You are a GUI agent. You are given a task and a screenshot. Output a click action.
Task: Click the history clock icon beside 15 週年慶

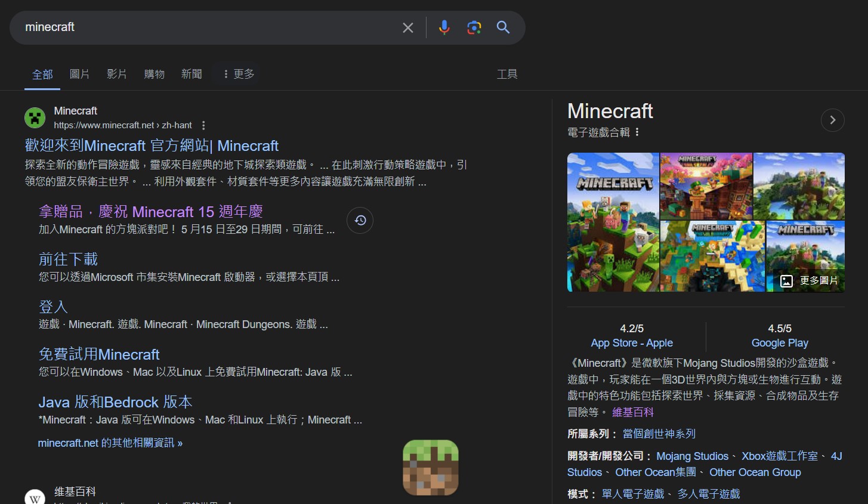pyautogui.click(x=360, y=221)
